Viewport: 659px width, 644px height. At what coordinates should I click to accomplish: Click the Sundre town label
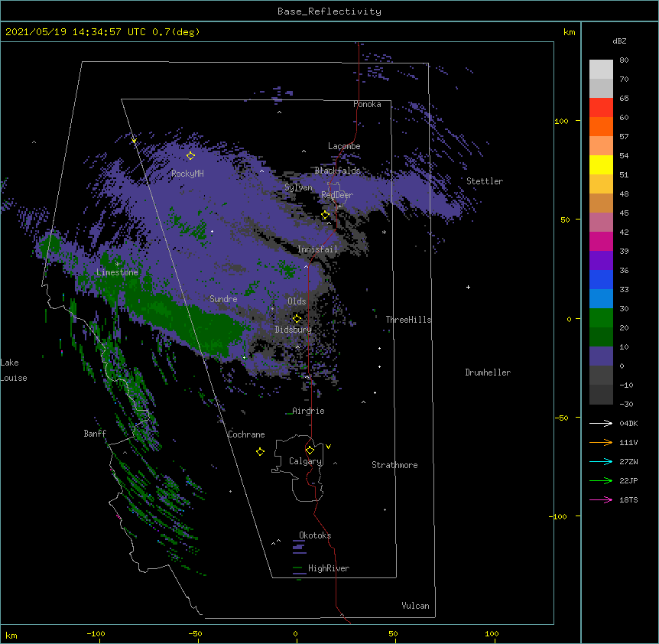coord(223,299)
